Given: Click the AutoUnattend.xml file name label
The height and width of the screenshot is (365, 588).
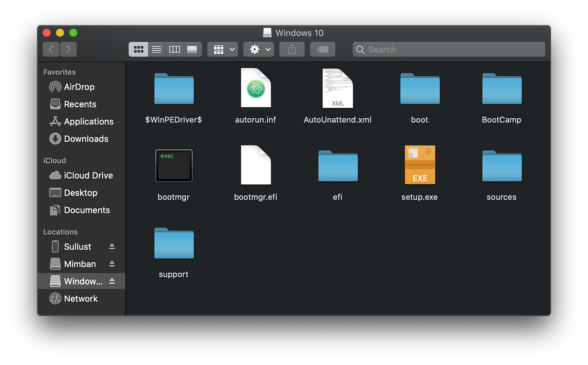Looking at the screenshot, I should [338, 120].
